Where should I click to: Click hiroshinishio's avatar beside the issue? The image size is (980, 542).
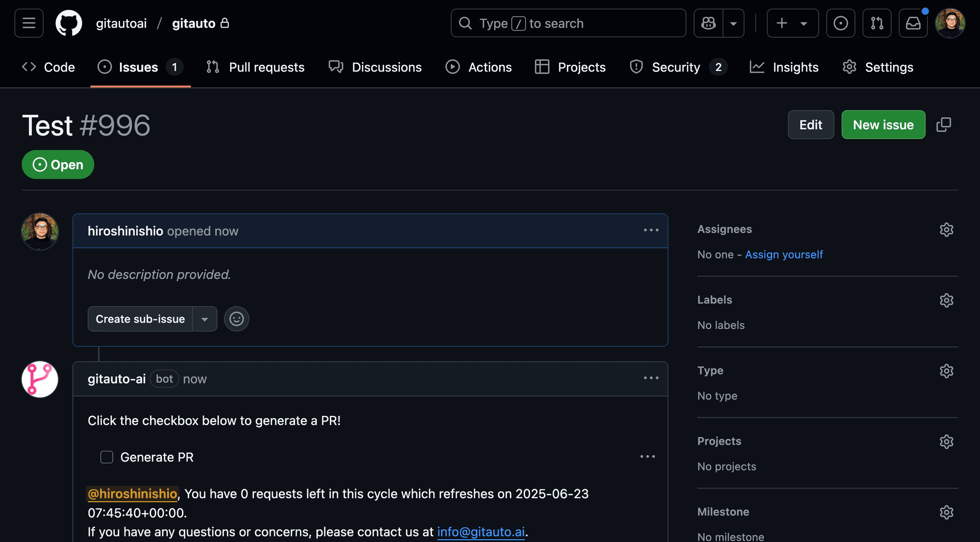click(x=40, y=231)
